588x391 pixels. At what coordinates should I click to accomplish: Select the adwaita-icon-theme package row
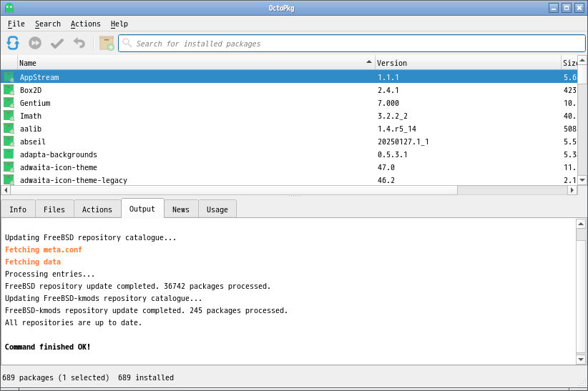[x=289, y=167]
